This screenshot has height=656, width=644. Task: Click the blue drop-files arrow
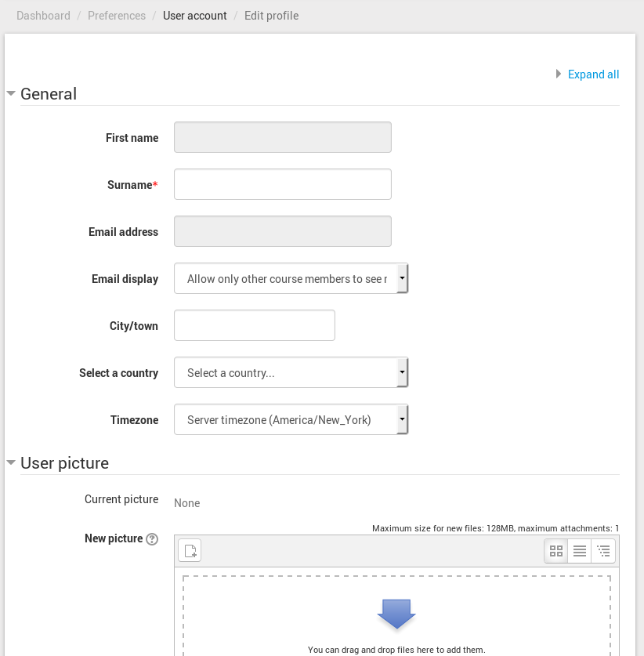point(396,614)
